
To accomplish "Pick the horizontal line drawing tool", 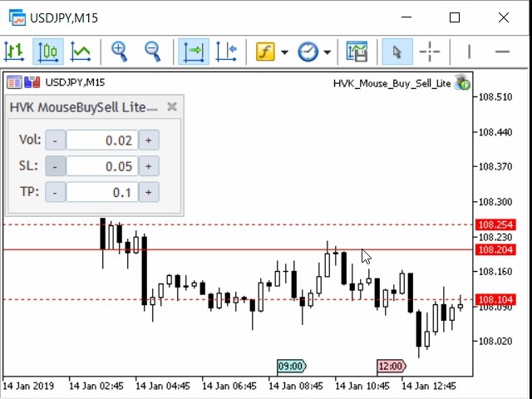I will [502, 52].
